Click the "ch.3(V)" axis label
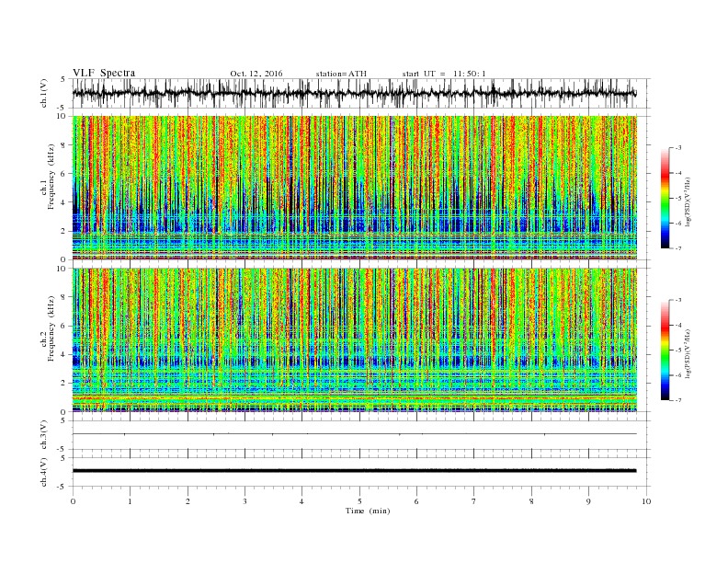The height and width of the screenshot is (563, 728). point(44,435)
